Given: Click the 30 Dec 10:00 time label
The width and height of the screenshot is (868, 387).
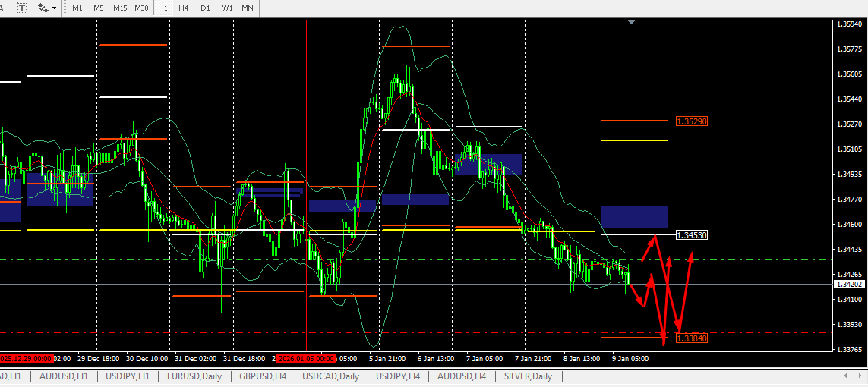Looking at the screenshot, I should click(147, 358).
